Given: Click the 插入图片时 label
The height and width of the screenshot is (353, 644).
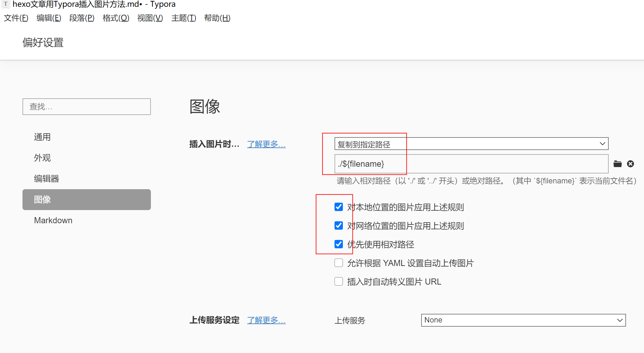Looking at the screenshot, I should point(214,144).
